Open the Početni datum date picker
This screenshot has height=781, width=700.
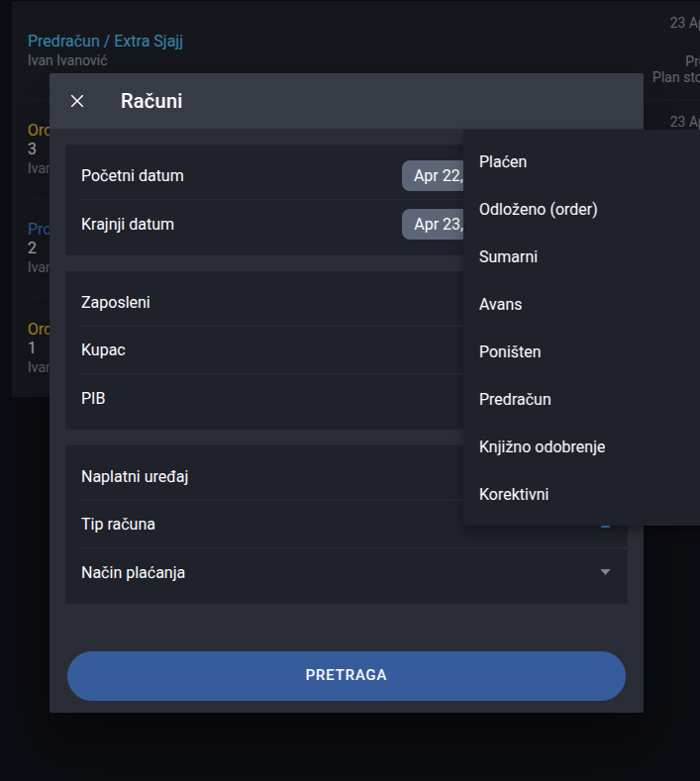click(x=433, y=176)
